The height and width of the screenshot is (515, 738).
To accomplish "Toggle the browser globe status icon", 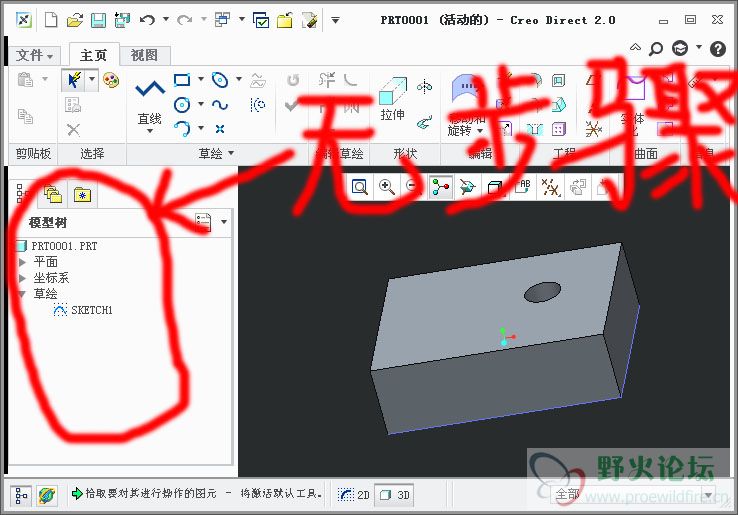I will pyautogui.click(x=47, y=495).
